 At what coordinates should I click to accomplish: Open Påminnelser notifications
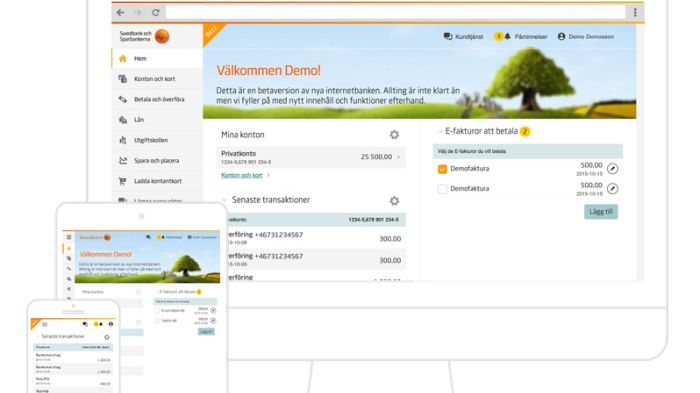point(521,37)
